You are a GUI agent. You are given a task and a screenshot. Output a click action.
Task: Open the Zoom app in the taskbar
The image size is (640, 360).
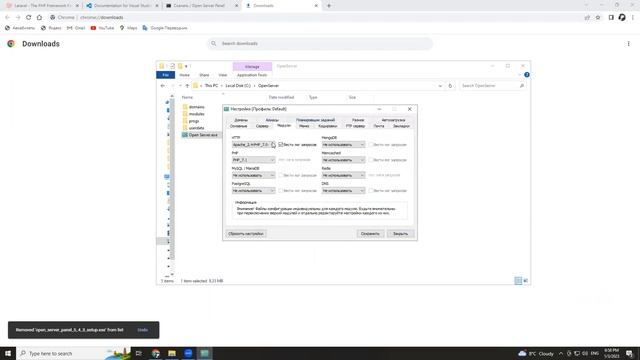188,353
